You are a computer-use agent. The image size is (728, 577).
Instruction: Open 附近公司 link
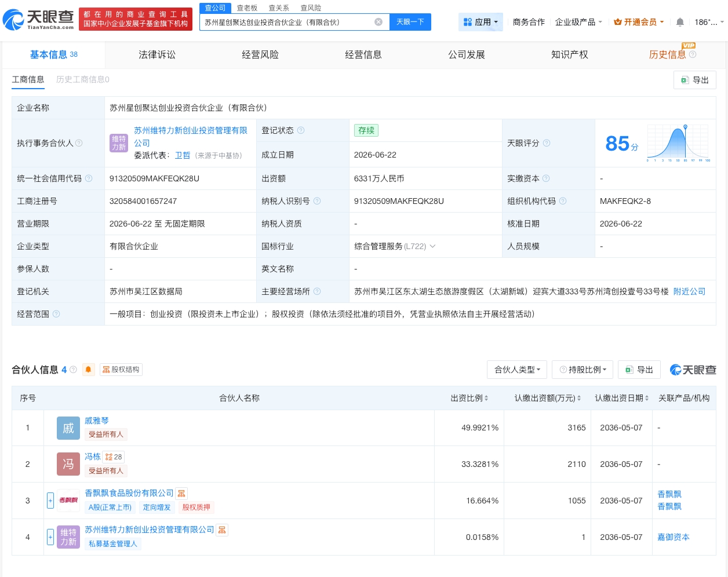click(x=690, y=291)
